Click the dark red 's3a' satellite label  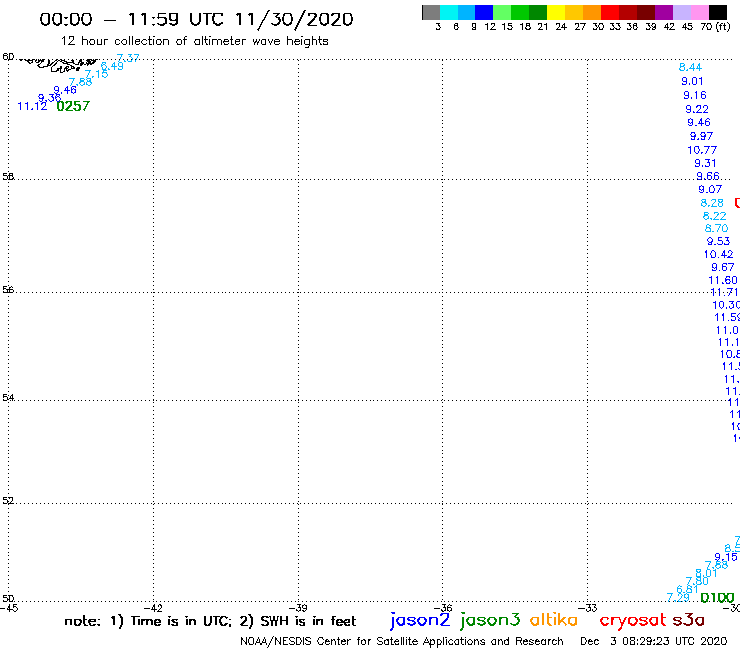tap(688, 620)
